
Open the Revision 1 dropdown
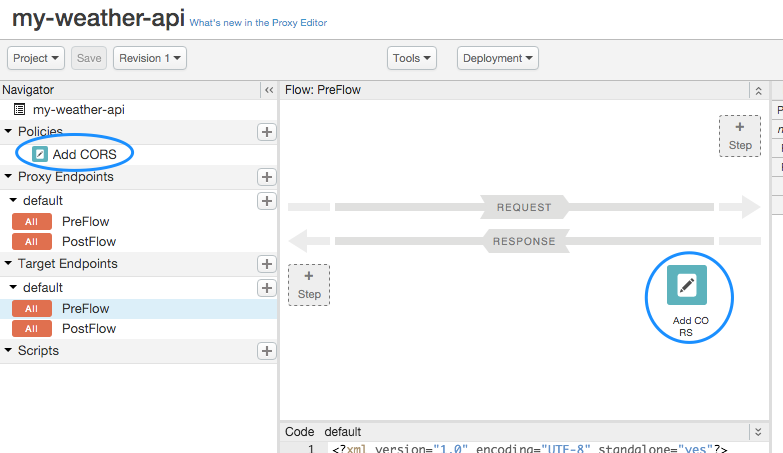(150, 58)
